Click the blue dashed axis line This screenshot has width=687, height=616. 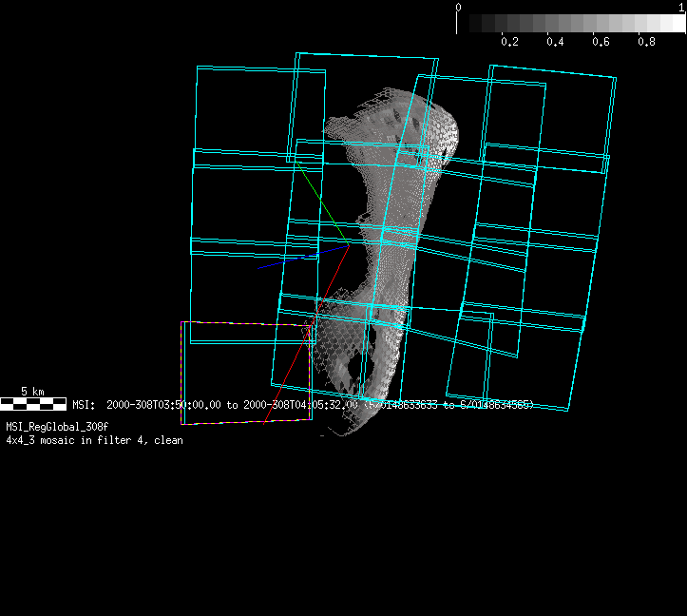[287, 260]
